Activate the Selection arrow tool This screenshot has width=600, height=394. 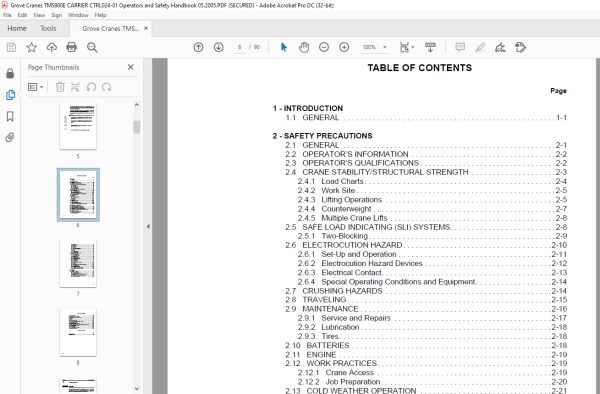tap(284, 47)
